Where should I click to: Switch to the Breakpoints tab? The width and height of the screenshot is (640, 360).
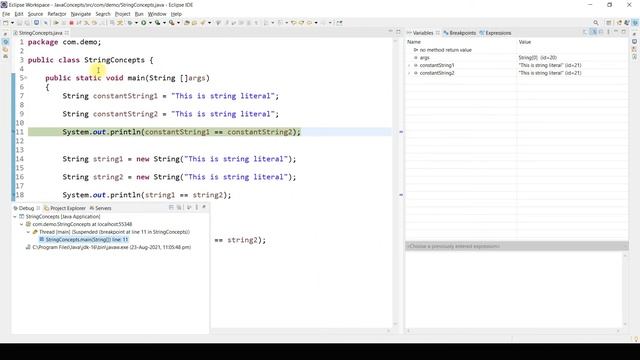point(459,33)
